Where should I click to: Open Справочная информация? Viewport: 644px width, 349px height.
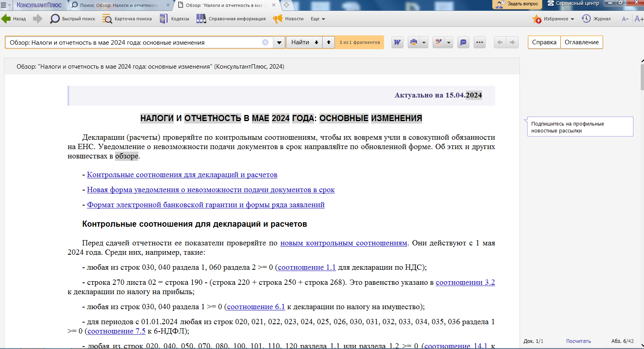pyautogui.click(x=231, y=19)
